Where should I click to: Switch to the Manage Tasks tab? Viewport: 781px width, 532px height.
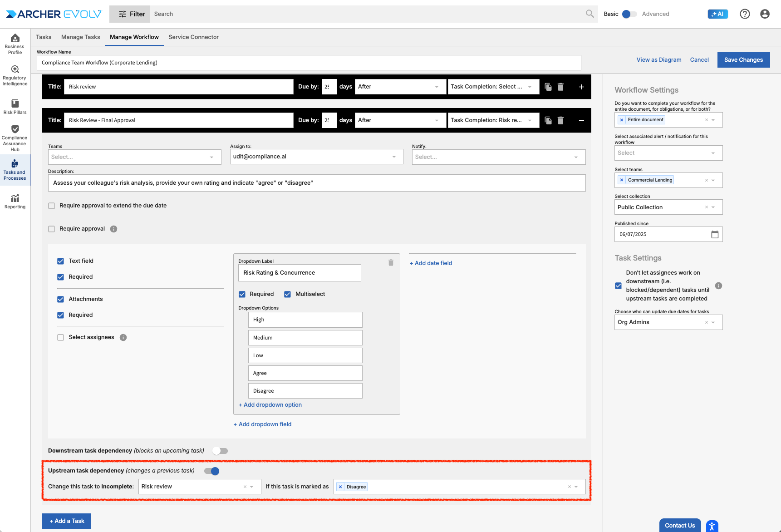pos(80,37)
